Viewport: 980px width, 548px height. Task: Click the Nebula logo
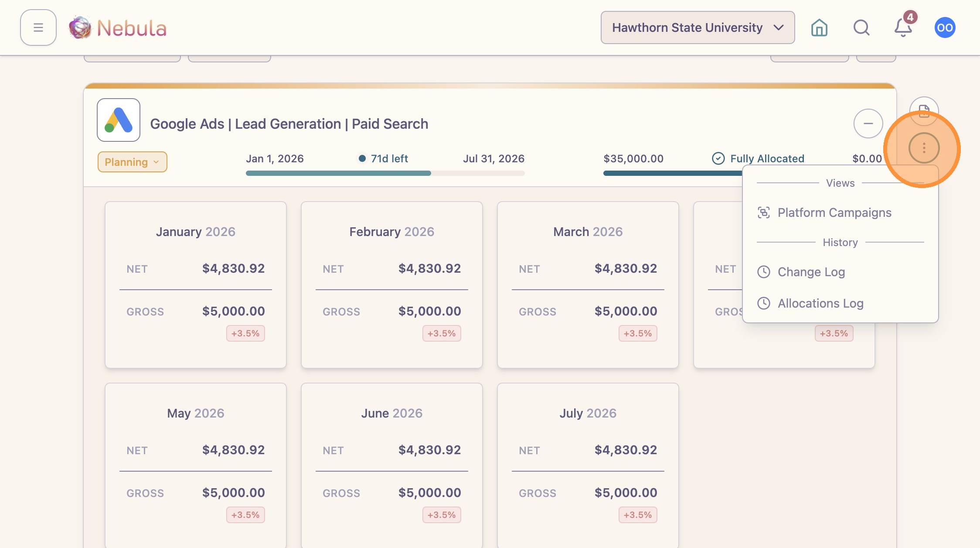(x=118, y=27)
